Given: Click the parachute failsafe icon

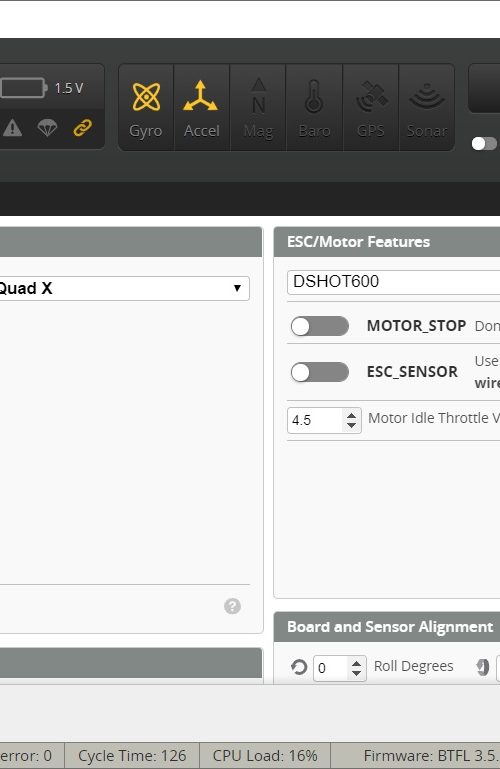Looking at the screenshot, I should click(47, 128).
